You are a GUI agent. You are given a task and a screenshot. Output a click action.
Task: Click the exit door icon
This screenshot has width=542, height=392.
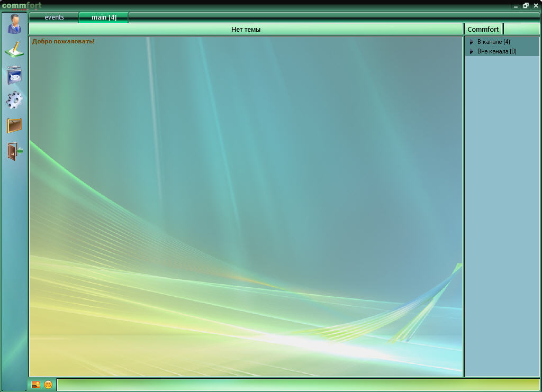(14, 151)
